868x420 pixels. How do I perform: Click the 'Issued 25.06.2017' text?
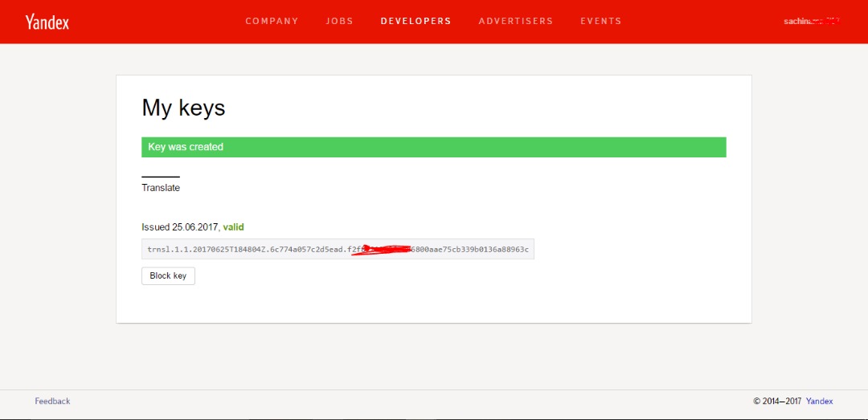tap(181, 227)
